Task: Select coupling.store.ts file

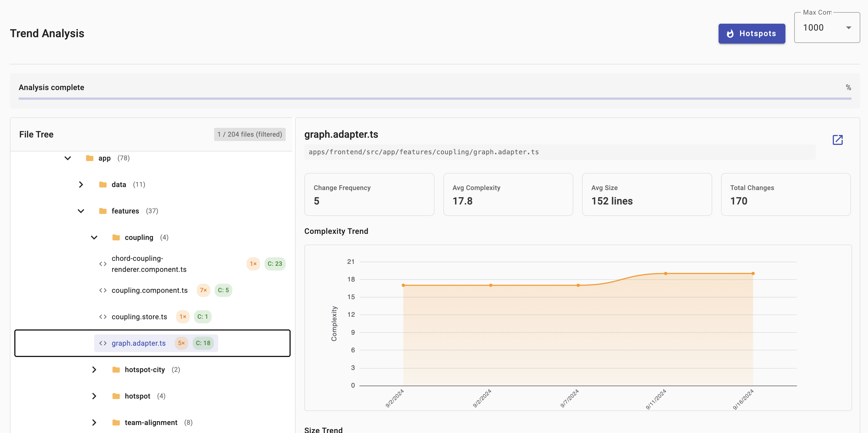Action: pos(139,317)
